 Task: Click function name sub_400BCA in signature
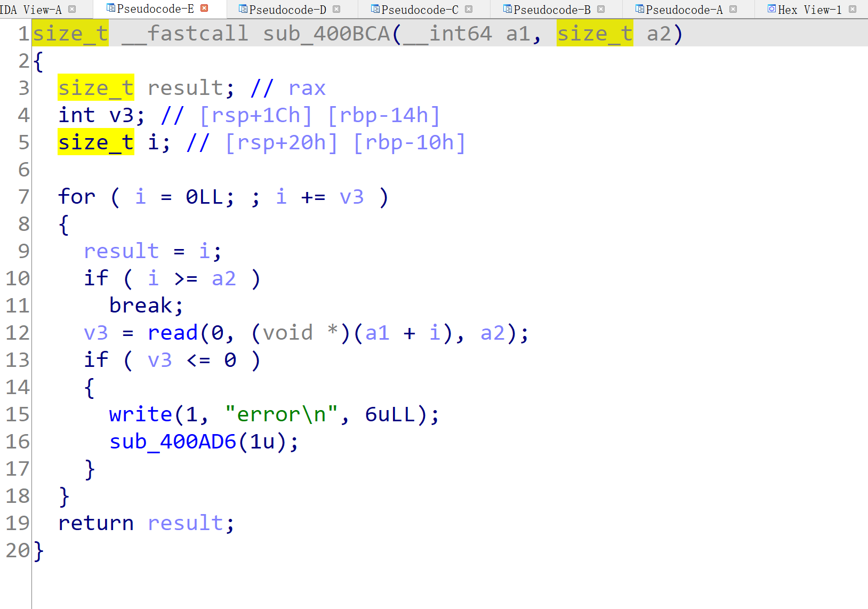click(x=327, y=33)
